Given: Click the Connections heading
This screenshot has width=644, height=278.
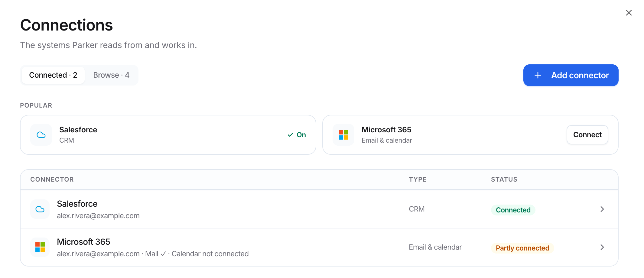Looking at the screenshot, I should click(67, 25).
